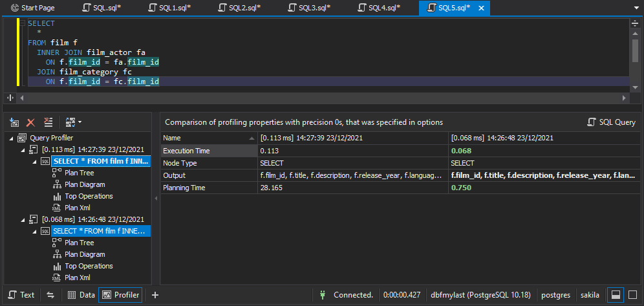Switch to the Text view
Screen dimensions: 644x306
click(x=22, y=294)
